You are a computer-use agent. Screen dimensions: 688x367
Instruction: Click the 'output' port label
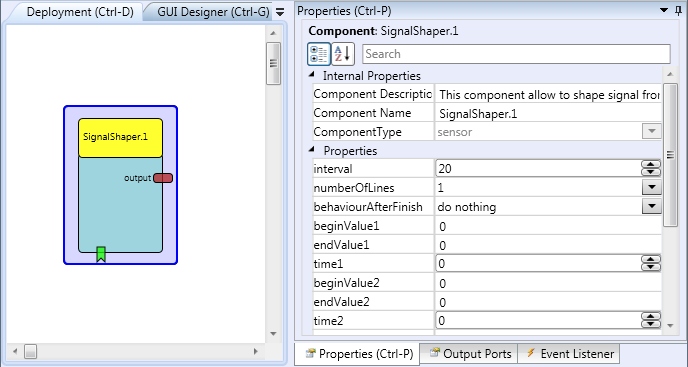(137, 178)
